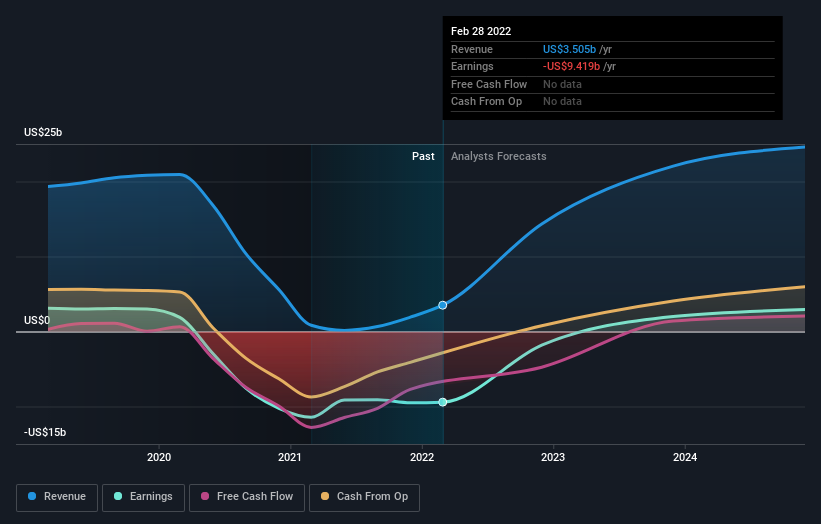Click the 2023 x-axis label
This screenshot has height=524, width=821.
(x=553, y=458)
